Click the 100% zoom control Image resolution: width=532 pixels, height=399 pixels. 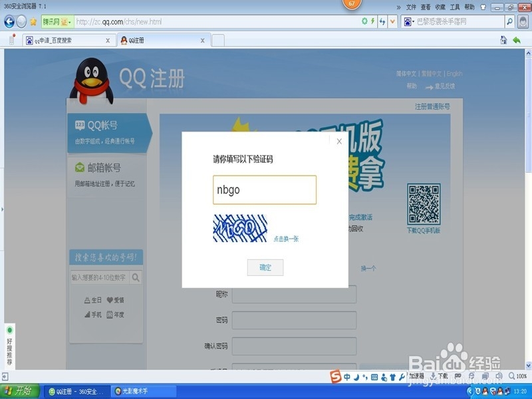518,376
